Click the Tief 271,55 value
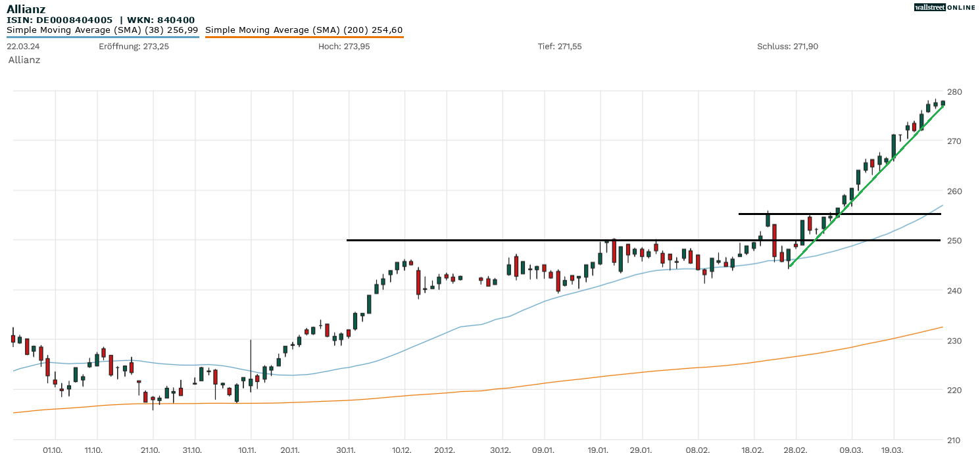 click(560, 47)
